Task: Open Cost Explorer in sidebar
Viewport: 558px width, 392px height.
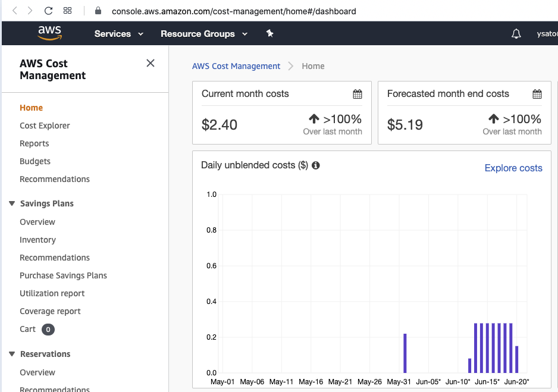Action: point(45,126)
